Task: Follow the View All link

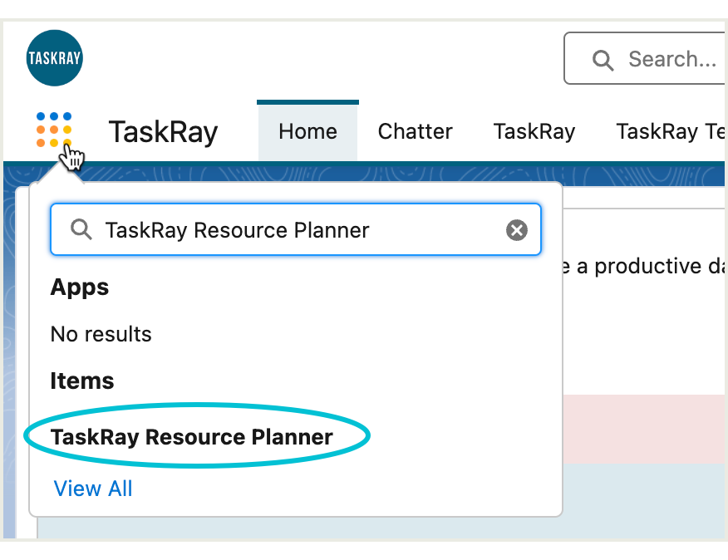Action: pyautogui.click(x=93, y=489)
